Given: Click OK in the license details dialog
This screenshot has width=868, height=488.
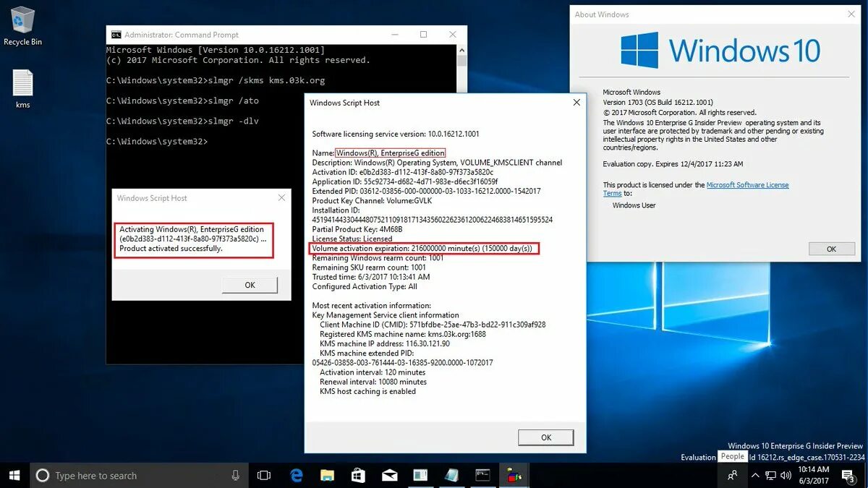Looking at the screenshot, I should click(546, 437).
